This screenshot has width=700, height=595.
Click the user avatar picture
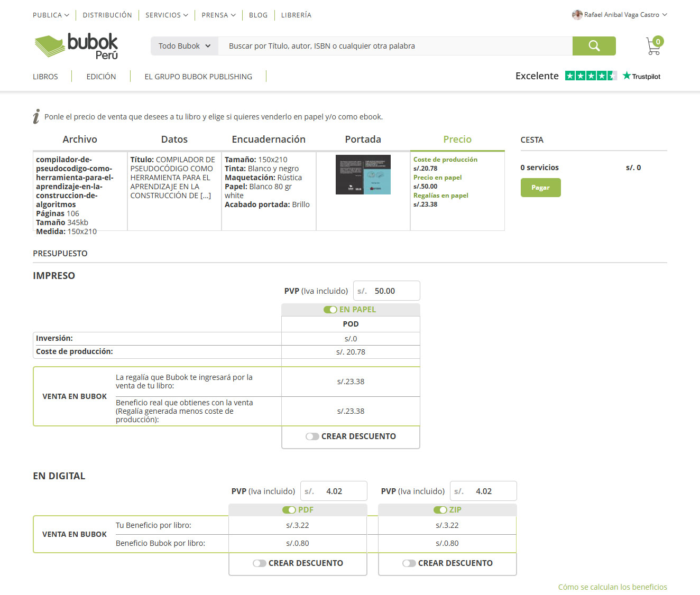click(x=577, y=15)
